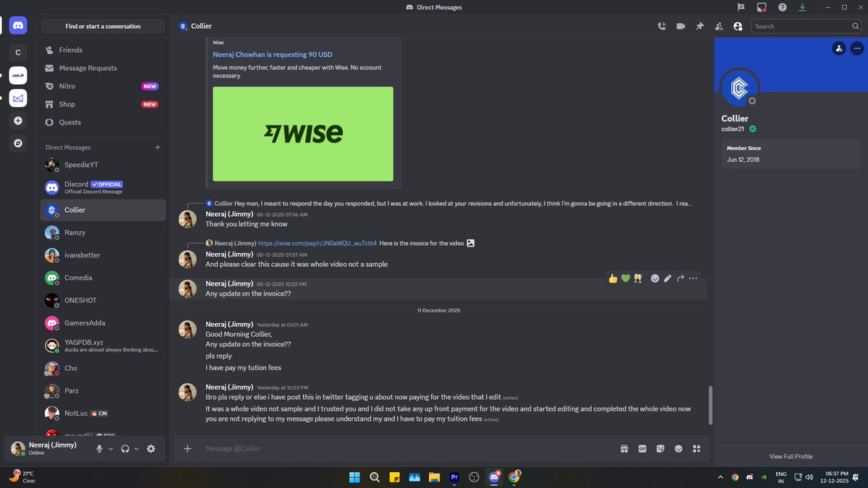The image size is (868, 488).
Task: Add friends to DM icon
Action: (718, 26)
